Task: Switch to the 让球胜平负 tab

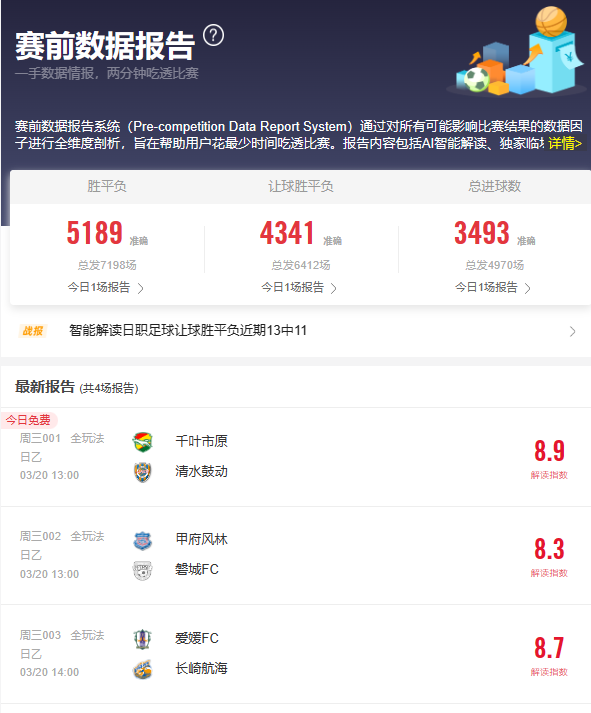Action: pyautogui.click(x=301, y=186)
